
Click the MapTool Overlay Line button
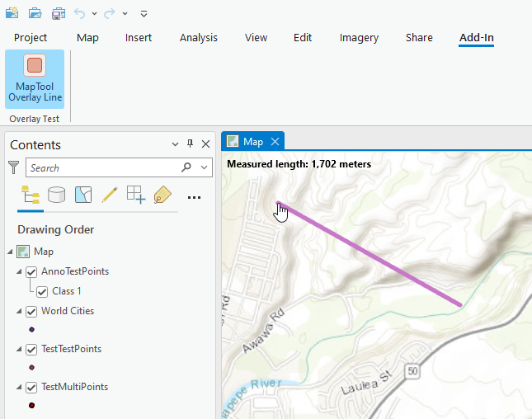click(35, 79)
